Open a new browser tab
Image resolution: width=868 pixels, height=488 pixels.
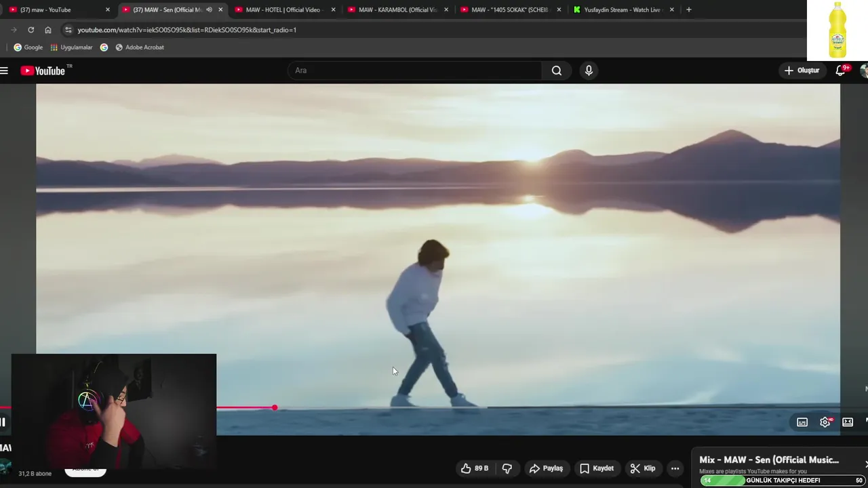click(x=689, y=9)
